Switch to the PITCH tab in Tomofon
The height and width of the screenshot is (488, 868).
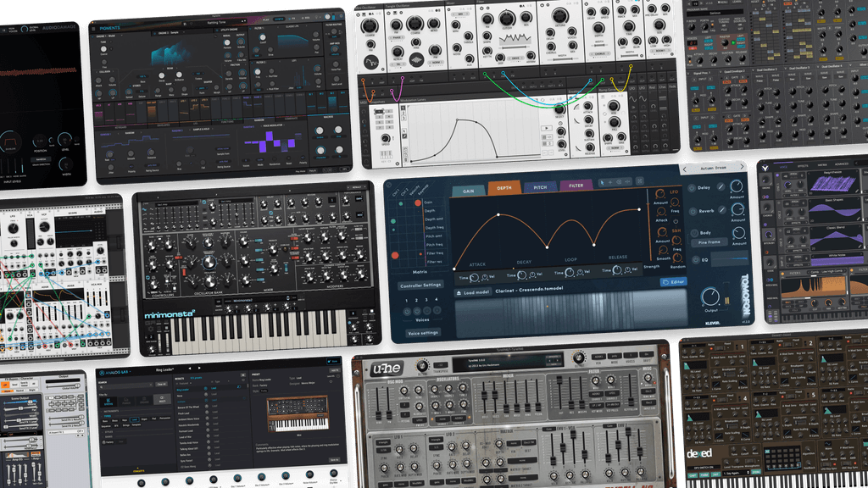coord(540,186)
